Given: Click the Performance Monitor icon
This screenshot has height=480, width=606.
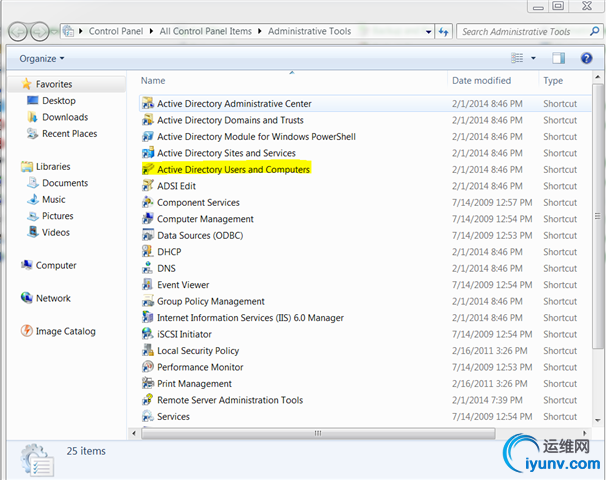Looking at the screenshot, I should (148, 367).
